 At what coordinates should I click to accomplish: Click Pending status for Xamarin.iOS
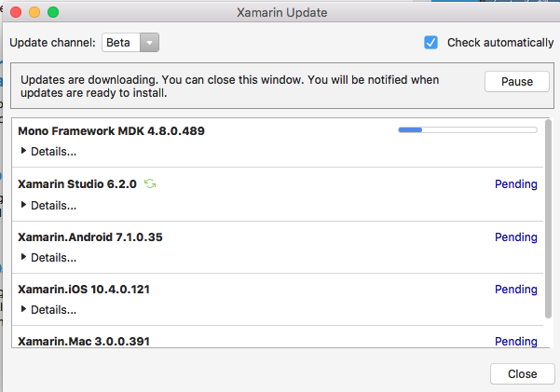coord(515,290)
